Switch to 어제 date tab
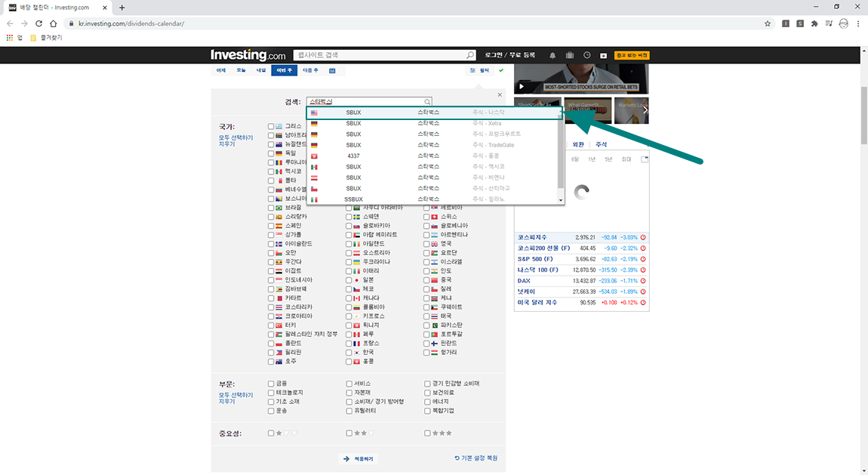The image size is (868, 475). tap(221, 70)
